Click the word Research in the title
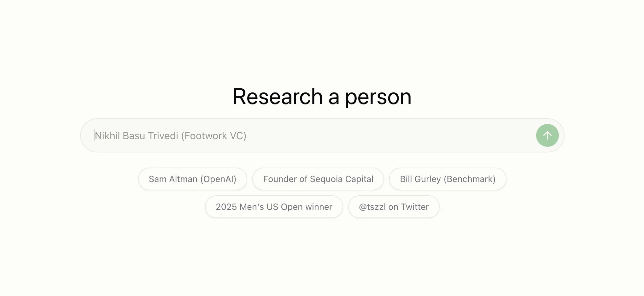The image size is (644, 296). coord(278,97)
